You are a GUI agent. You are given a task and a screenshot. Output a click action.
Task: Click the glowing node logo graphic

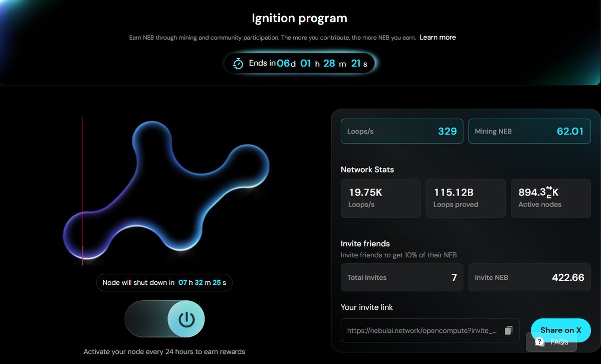coord(166,190)
